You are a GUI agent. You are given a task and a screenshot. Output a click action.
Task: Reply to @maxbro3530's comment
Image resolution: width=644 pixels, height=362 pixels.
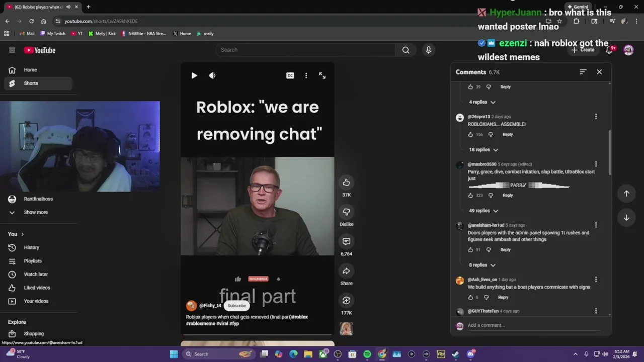pos(508,196)
